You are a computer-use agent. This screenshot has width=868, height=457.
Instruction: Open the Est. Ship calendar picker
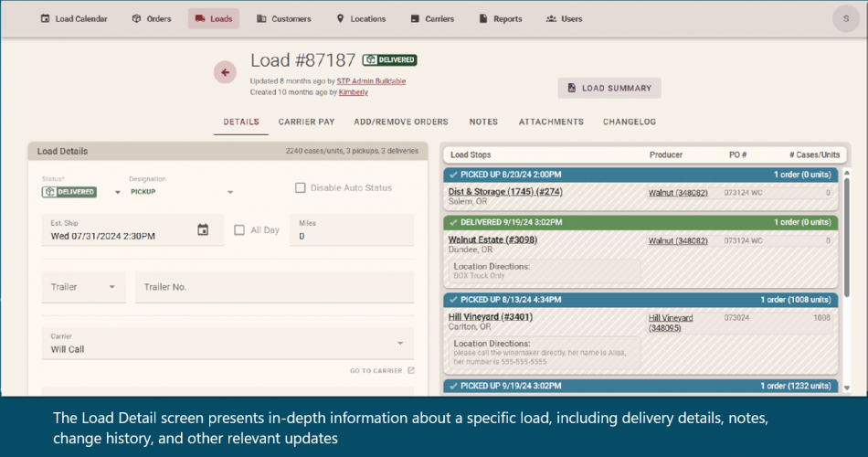click(203, 230)
